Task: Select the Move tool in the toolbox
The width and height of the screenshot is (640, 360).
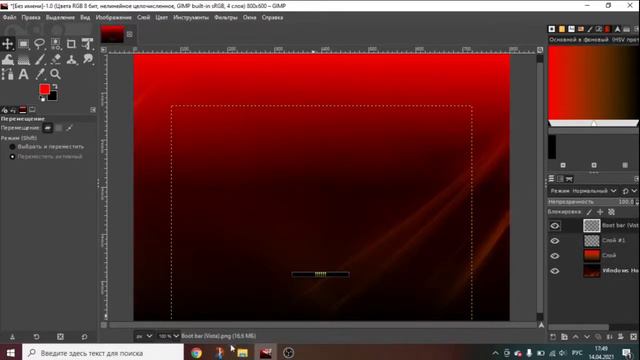Action: [x=7, y=44]
